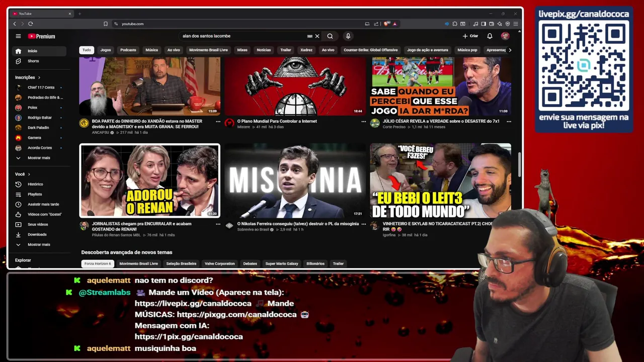Screen dimensions: 644x362
Task: Open the Leo AI sparkle icon
Action: pyautogui.click(x=500, y=24)
